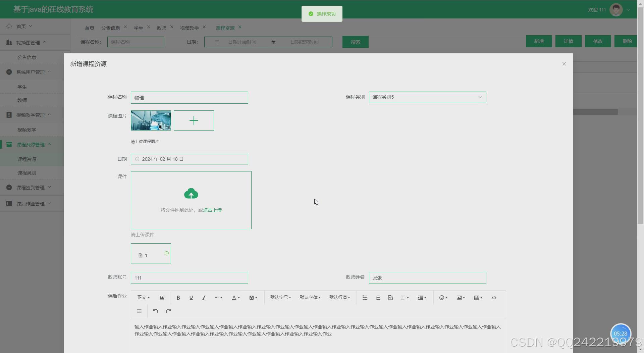Insert an image via the editor toolbar

tap(460, 298)
